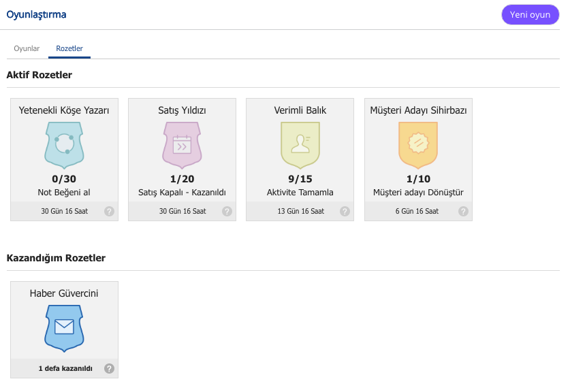Image resolution: width=570 pixels, height=392 pixels.
Task: Open help icon on Yetenekli Köşe Yazarı card
Action: click(x=109, y=212)
